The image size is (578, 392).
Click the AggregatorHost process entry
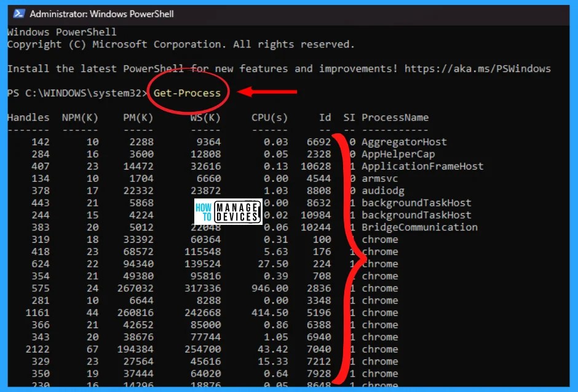(x=405, y=141)
